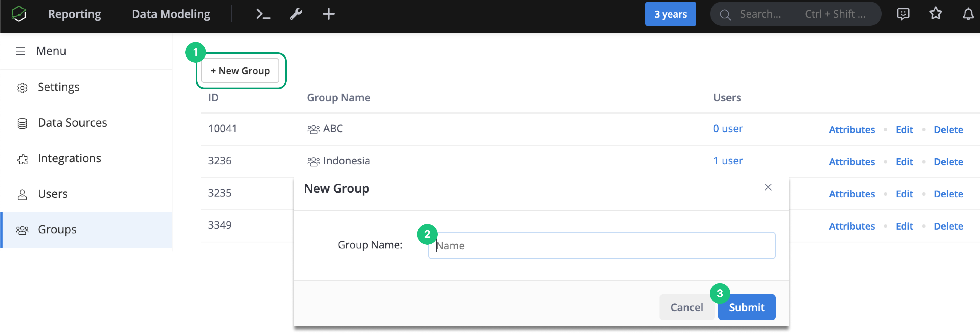The image size is (980, 333).
Task: Open the 0 user link for ABC
Action: (x=727, y=129)
